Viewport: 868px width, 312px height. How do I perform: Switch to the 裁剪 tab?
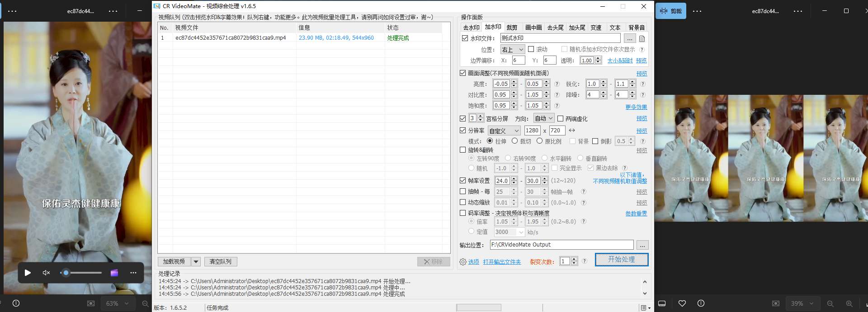point(512,28)
